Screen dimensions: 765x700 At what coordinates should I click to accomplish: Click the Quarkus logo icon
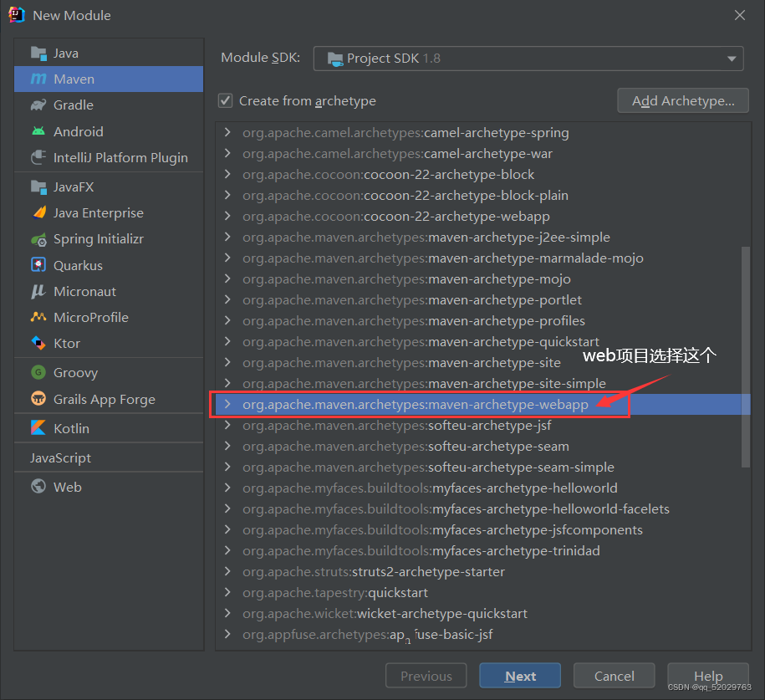pos(38,265)
